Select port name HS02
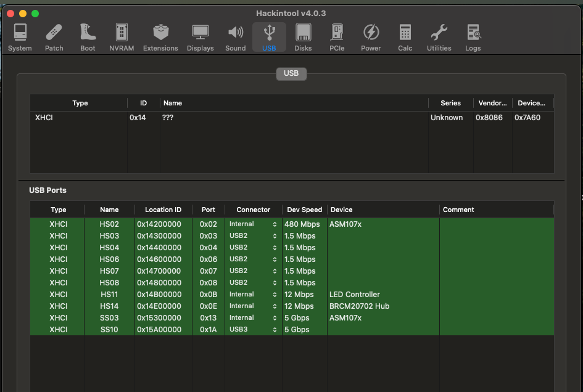Screen dimensions: 583x392 (x=109, y=224)
